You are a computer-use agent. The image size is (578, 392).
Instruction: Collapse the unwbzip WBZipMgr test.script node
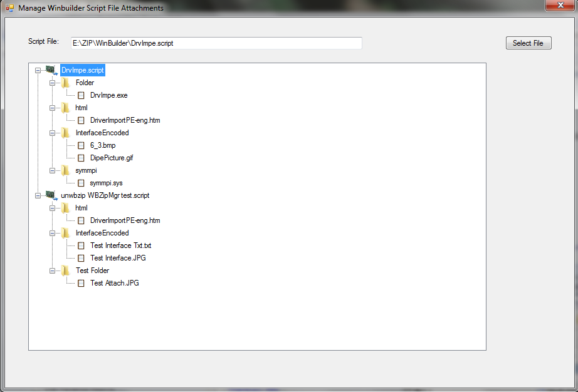pos(38,195)
